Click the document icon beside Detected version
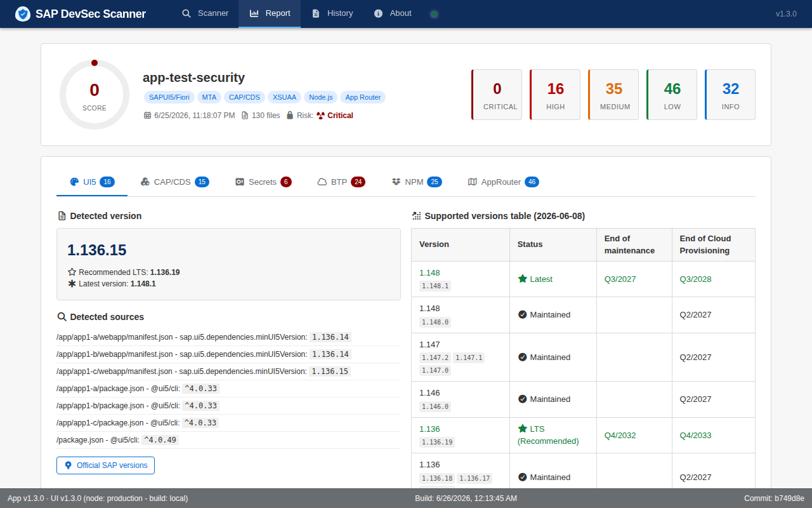The image size is (812, 508). (62, 216)
